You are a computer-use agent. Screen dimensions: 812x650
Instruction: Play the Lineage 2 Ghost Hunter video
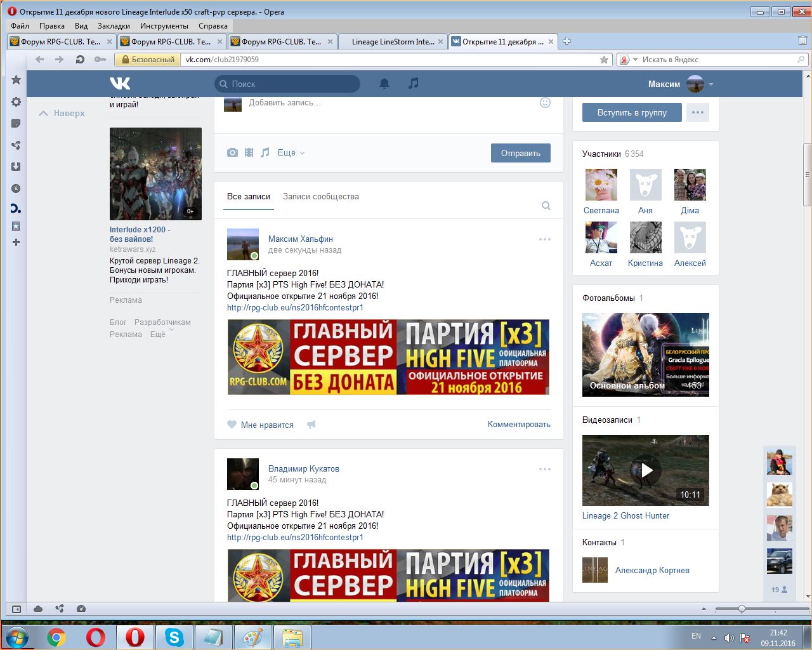click(x=646, y=470)
